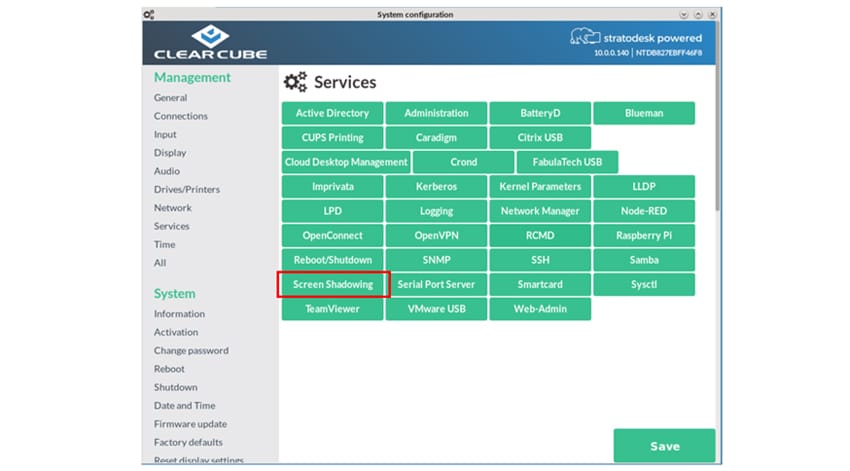Open Sysctl service settings
The height and width of the screenshot is (471, 850).
[643, 284]
